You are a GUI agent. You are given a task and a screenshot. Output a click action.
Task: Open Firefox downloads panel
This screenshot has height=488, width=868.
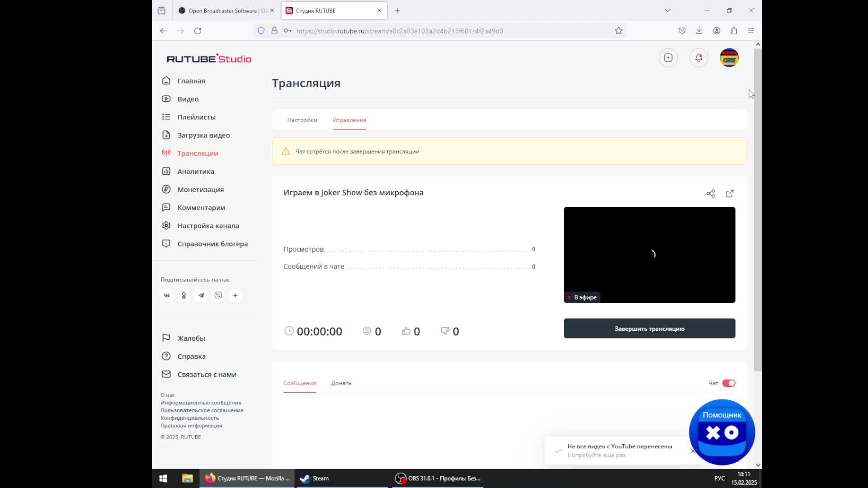point(699,31)
